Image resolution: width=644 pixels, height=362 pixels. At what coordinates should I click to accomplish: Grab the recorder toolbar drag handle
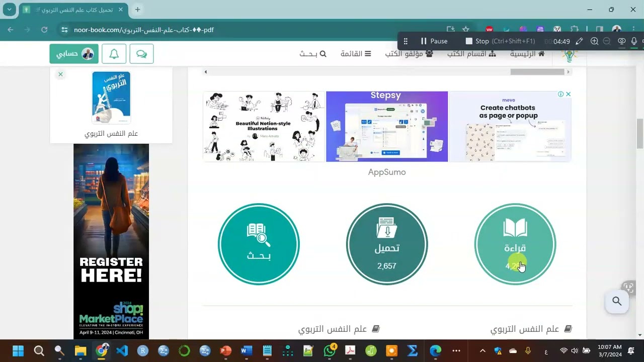pyautogui.click(x=406, y=41)
